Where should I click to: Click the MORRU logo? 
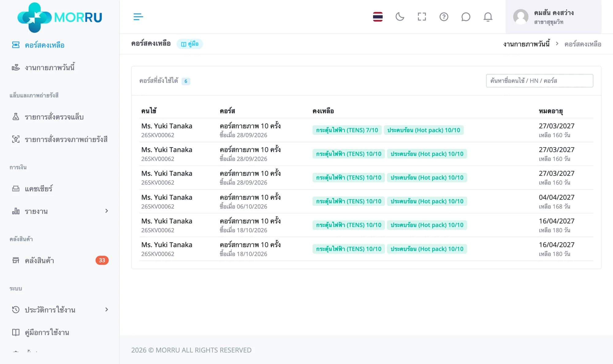60,17
